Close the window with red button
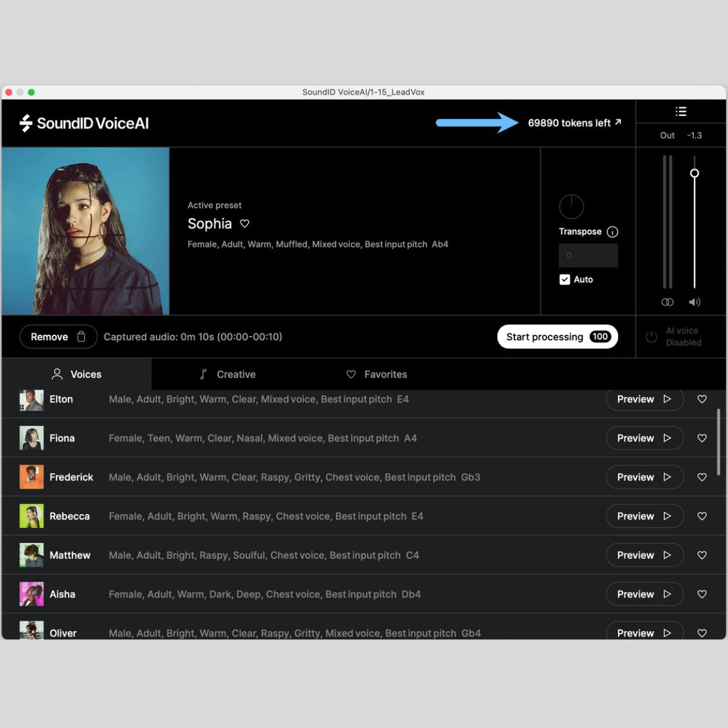728x728 pixels. [x=9, y=92]
